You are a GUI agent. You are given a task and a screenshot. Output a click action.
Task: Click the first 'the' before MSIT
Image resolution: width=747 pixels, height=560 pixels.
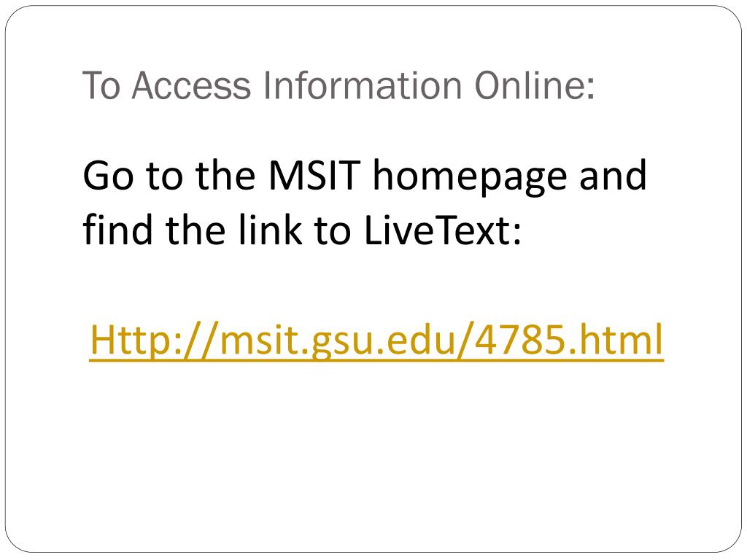[225, 175]
